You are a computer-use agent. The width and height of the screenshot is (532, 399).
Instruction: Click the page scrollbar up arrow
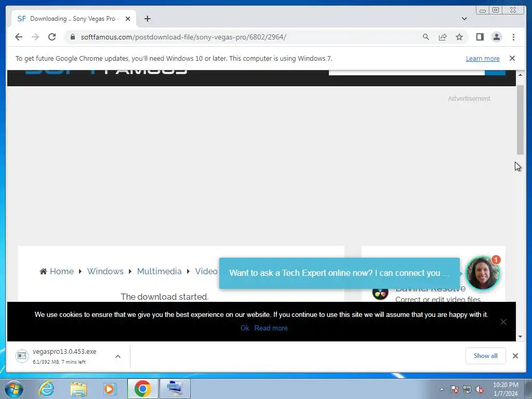pos(520,75)
